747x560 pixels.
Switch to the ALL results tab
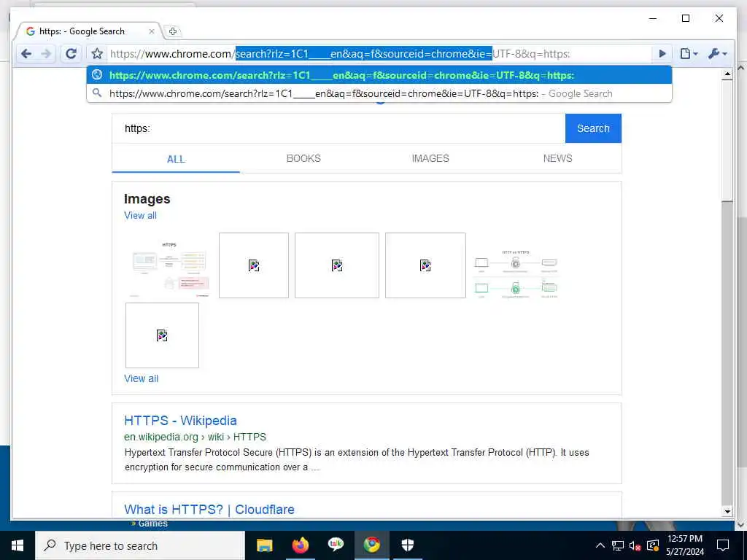(176, 159)
